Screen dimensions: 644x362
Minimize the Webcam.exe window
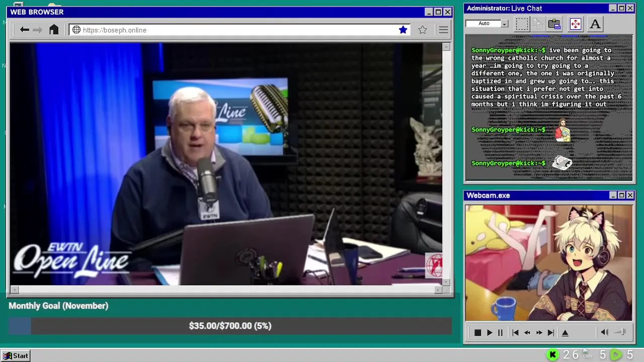[x=612, y=195]
